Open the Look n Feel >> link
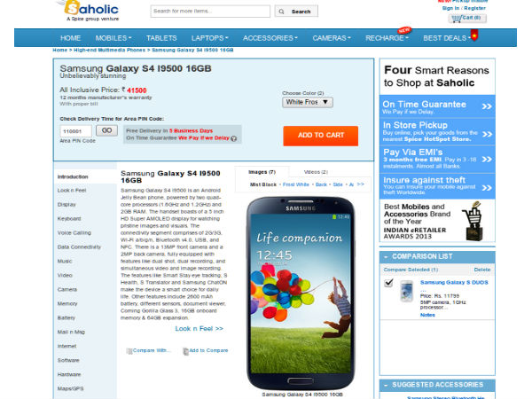The height and width of the screenshot is (399, 532). (199, 328)
